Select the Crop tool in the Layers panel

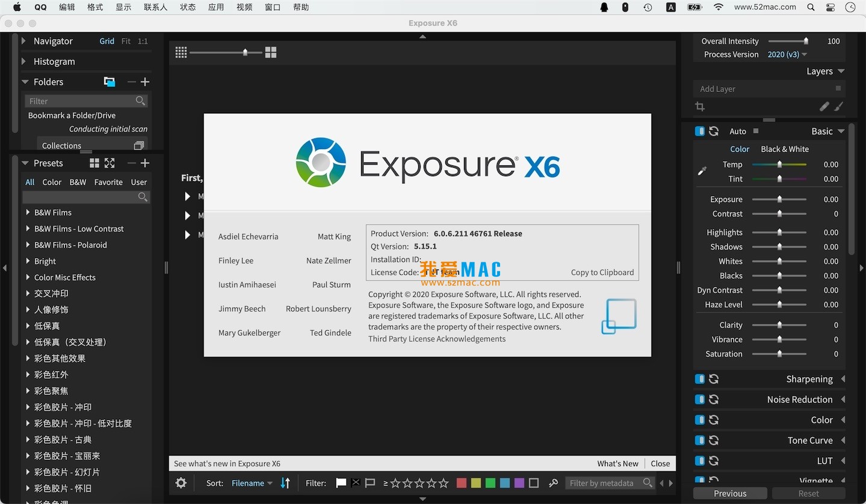tap(699, 106)
